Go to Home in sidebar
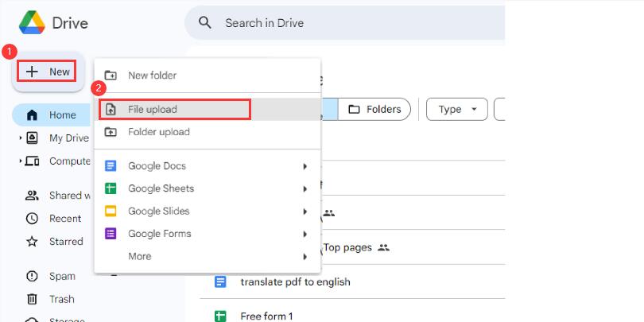The height and width of the screenshot is (322, 644). (52, 115)
